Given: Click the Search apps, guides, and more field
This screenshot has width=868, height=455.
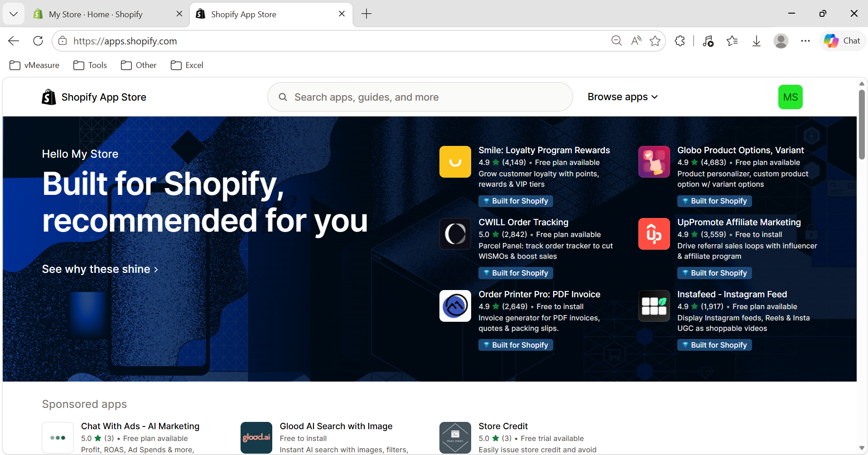Looking at the screenshot, I should 420,97.
